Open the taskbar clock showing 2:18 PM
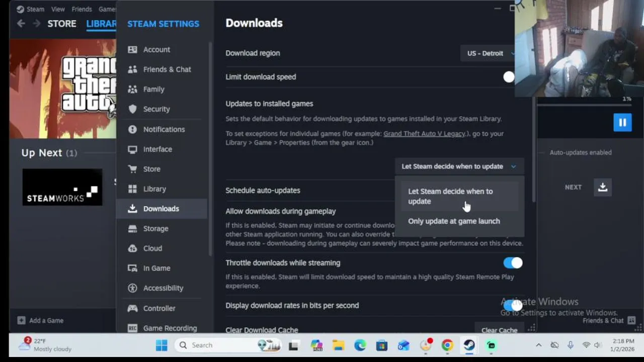 coord(623,345)
